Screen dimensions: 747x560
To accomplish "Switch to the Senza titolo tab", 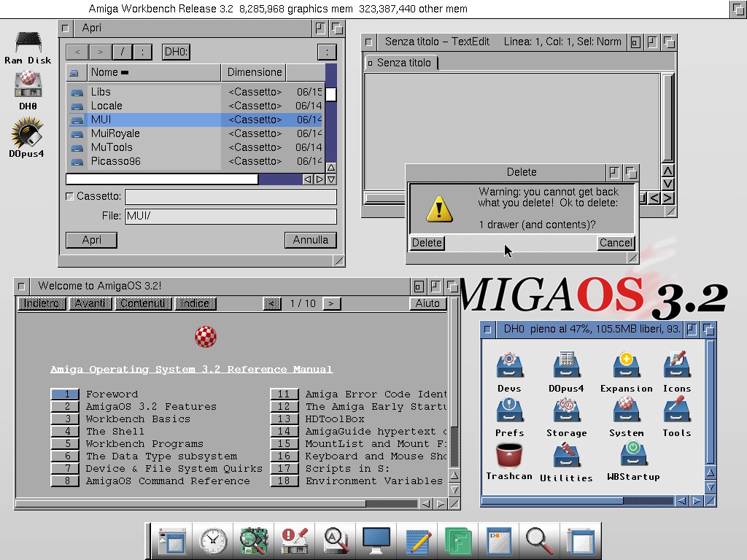I will click(401, 63).
